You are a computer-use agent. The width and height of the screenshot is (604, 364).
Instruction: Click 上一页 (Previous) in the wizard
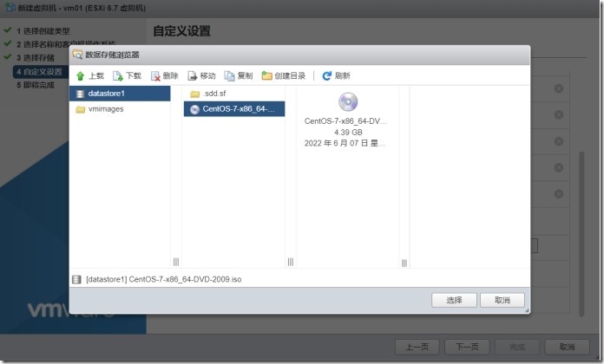[417, 347]
